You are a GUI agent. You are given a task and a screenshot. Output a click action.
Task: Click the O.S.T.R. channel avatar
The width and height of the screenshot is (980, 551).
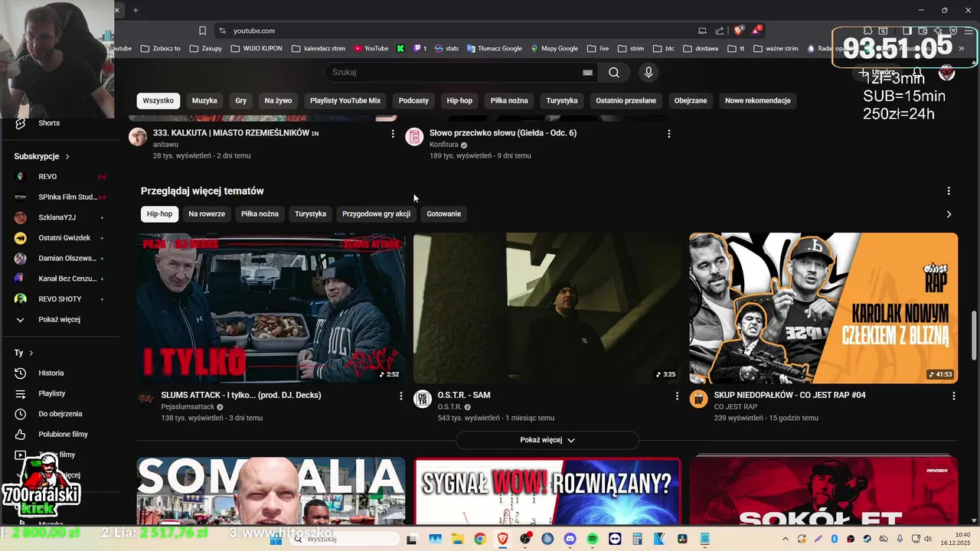(x=423, y=399)
